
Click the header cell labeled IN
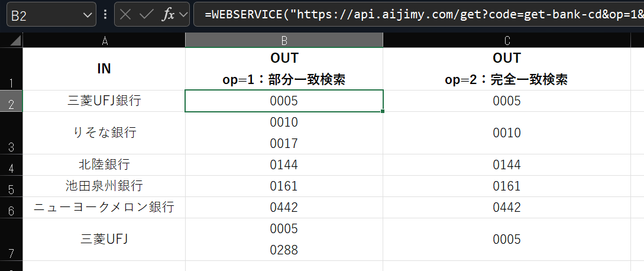click(104, 69)
